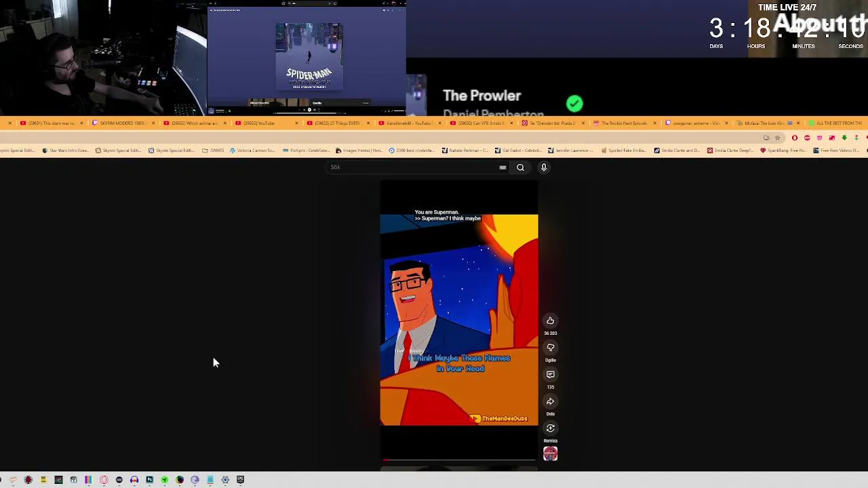The width and height of the screenshot is (868, 488).
Task: Seek on the Short's red progress bar
Action: [459, 460]
